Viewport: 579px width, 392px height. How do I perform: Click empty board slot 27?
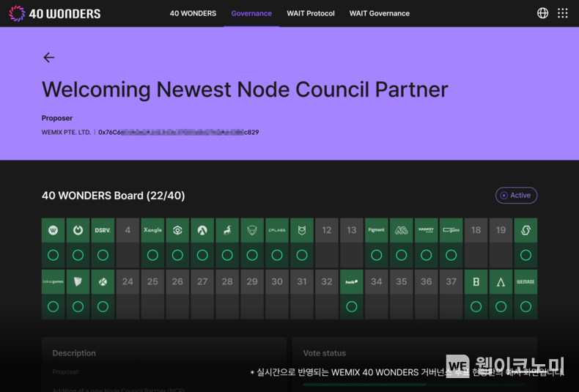pyautogui.click(x=202, y=281)
